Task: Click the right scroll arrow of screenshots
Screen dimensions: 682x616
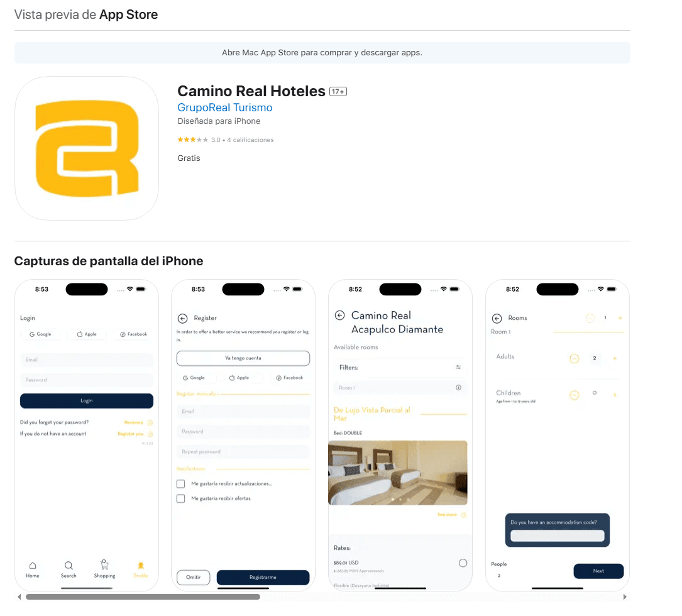Action: tap(624, 597)
